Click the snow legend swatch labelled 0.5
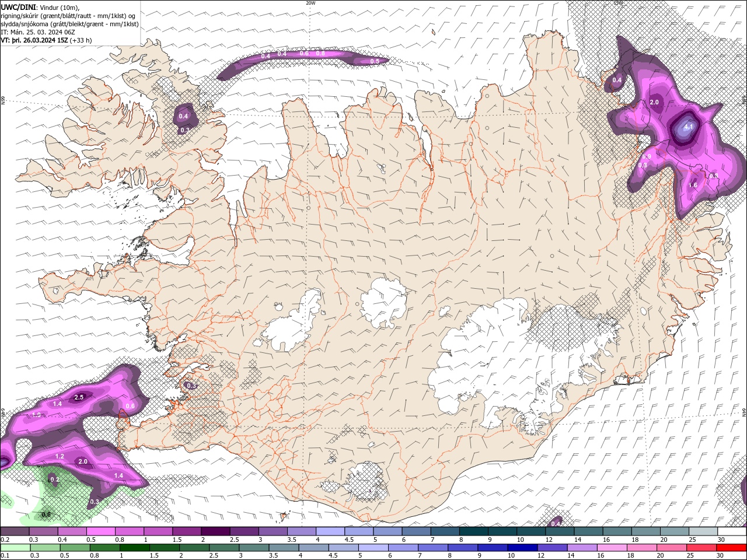 (x=100, y=531)
